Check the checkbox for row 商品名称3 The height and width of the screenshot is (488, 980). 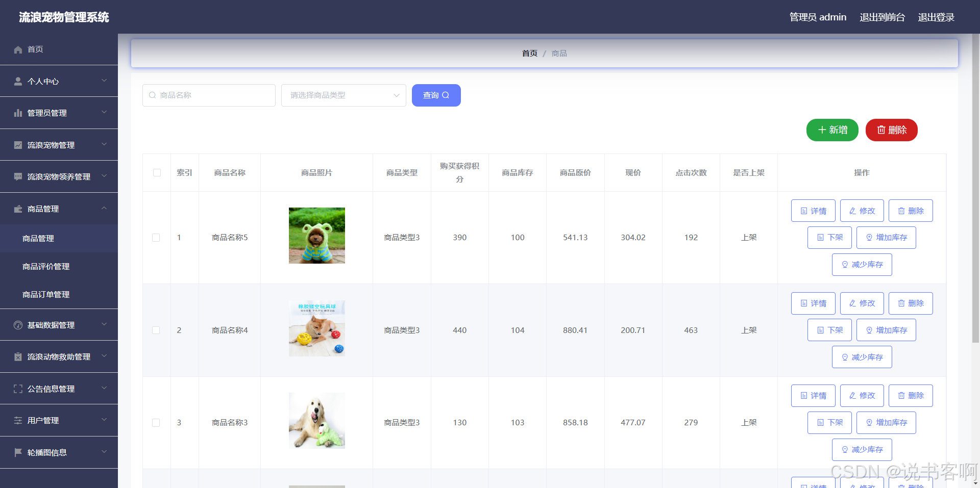coord(156,423)
